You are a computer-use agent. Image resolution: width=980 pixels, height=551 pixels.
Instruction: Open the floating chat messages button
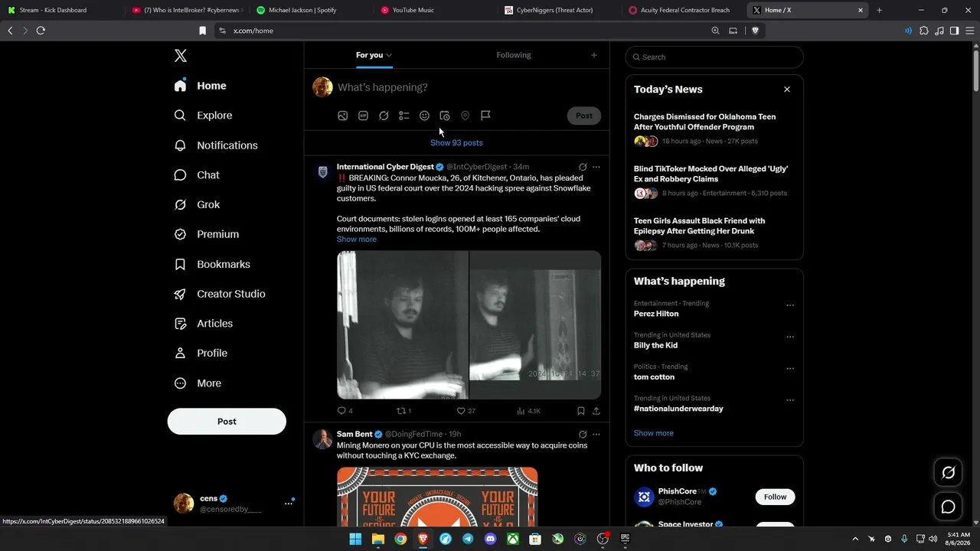(948, 507)
